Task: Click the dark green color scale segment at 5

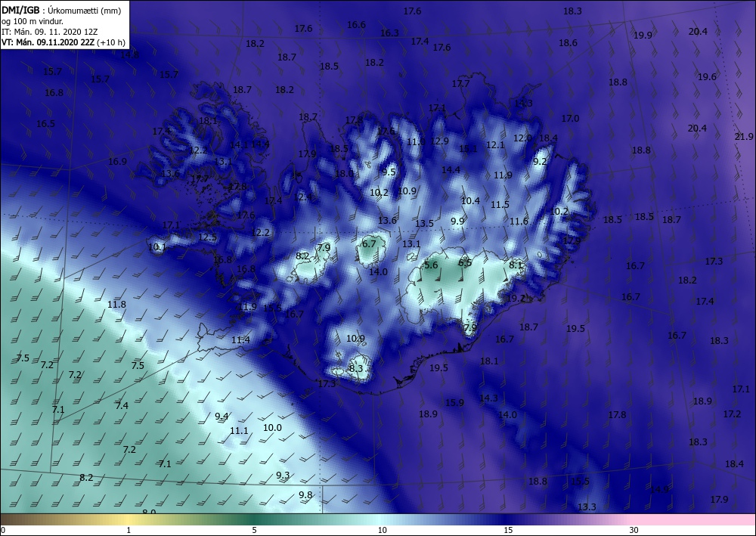Action: click(x=254, y=519)
